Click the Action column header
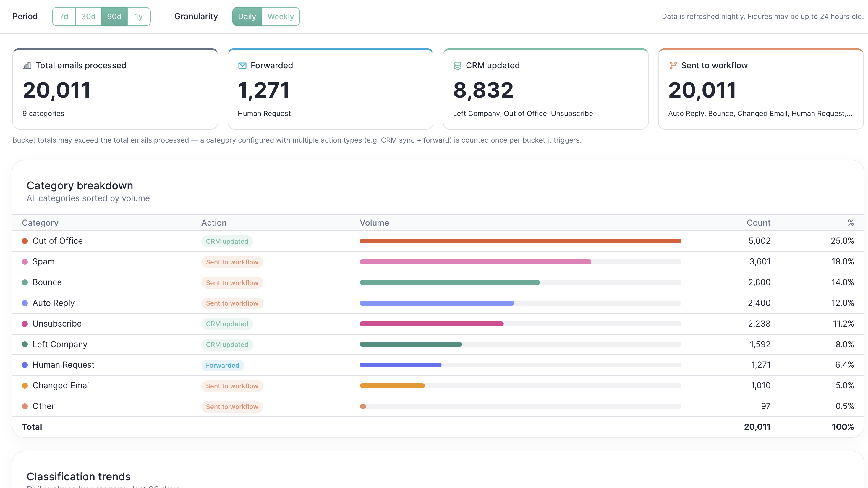Image resolution: width=868 pixels, height=488 pixels. (214, 223)
